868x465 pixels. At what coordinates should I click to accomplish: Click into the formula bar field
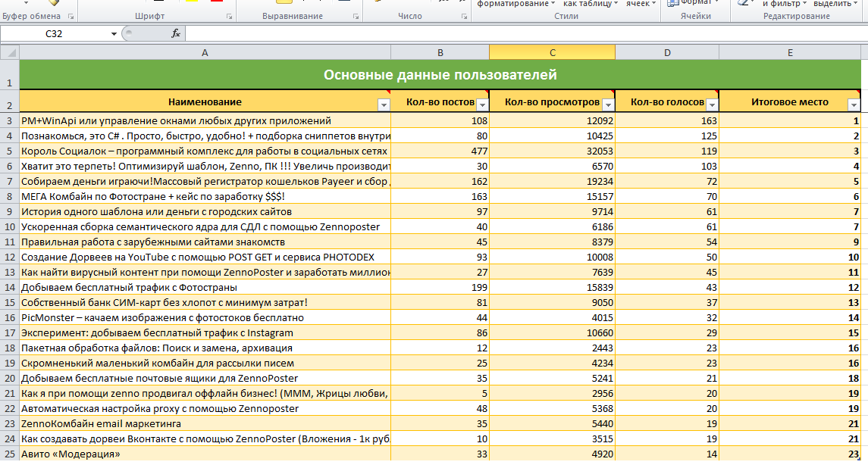pyautogui.click(x=526, y=34)
